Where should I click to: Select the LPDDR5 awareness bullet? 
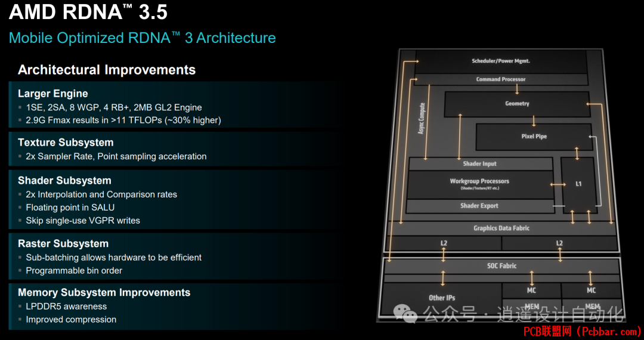(66, 307)
